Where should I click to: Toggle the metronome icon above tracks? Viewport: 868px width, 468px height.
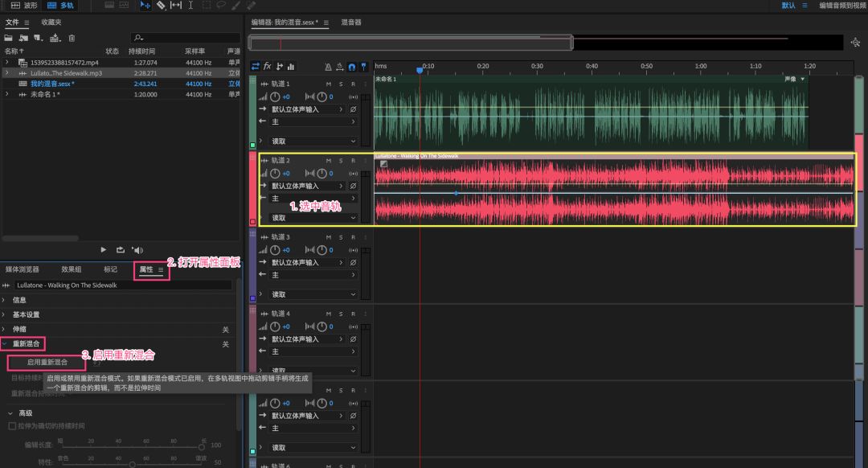point(328,67)
